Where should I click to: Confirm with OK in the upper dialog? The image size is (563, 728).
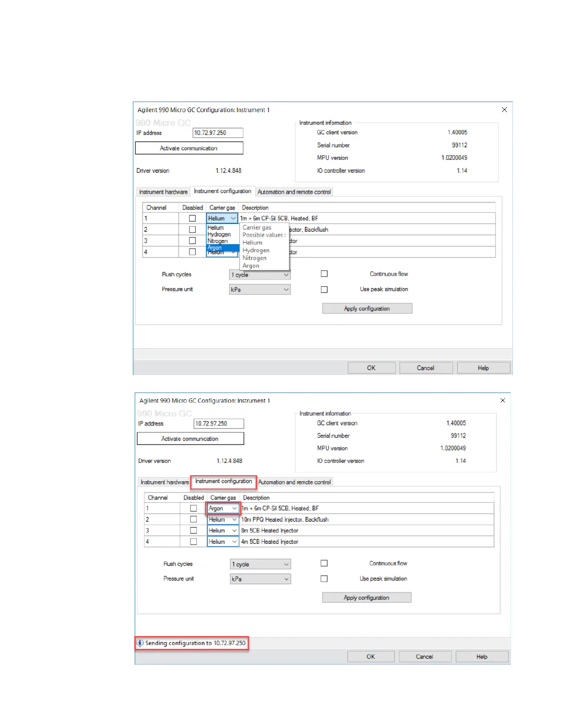pos(371,368)
